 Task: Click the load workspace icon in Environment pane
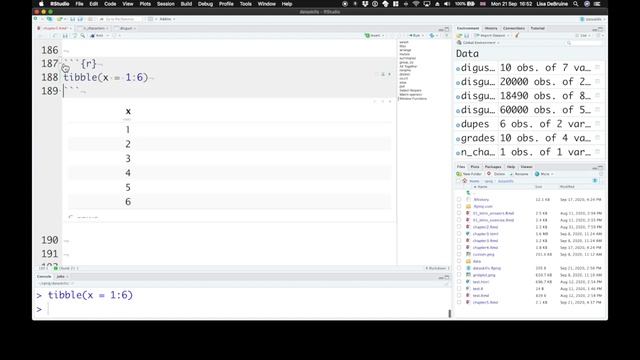tap(459, 36)
